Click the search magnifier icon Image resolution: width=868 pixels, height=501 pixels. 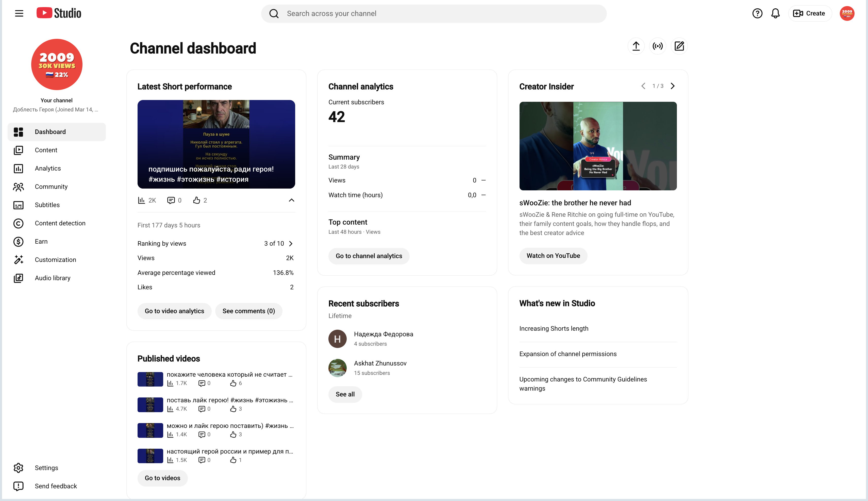coord(274,13)
